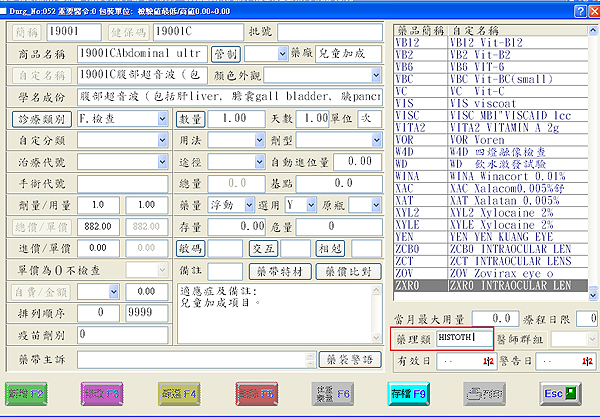
Task: Click the 藥品簡稱 column header
Action: pos(419,32)
